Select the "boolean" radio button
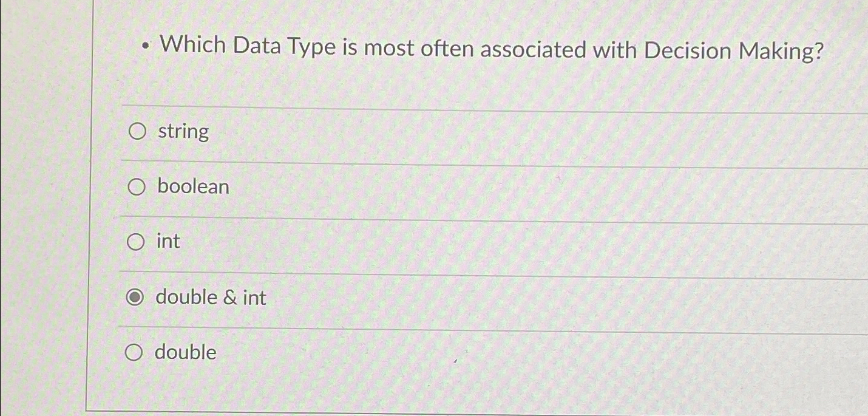The height and width of the screenshot is (416, 868). (x=137, y=187)
